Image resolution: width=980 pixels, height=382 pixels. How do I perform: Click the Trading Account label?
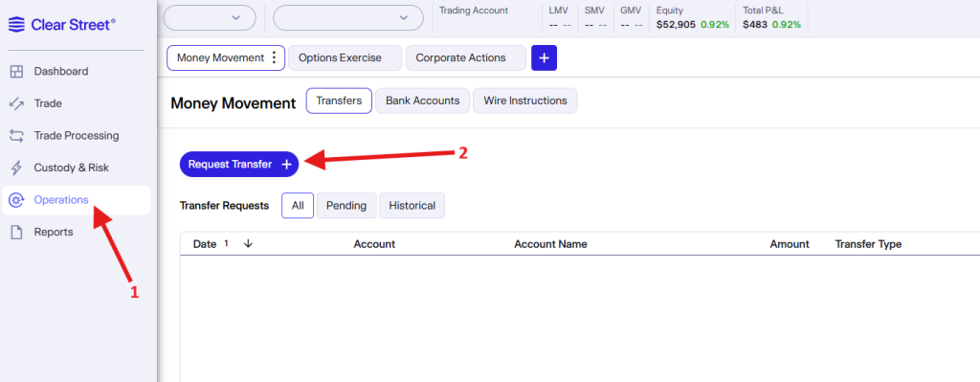474,11
